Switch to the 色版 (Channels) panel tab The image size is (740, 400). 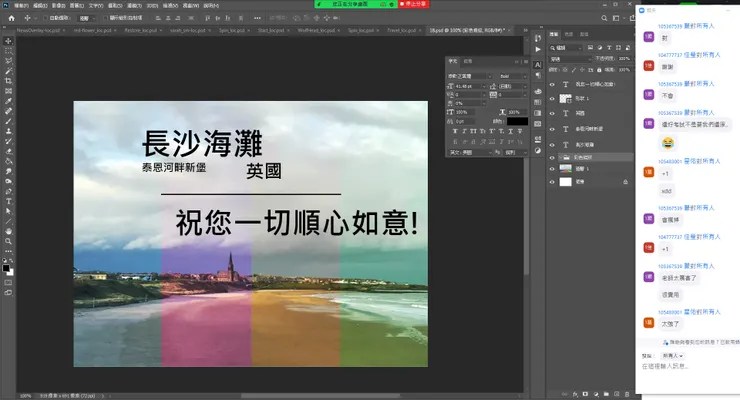[569, 34]
